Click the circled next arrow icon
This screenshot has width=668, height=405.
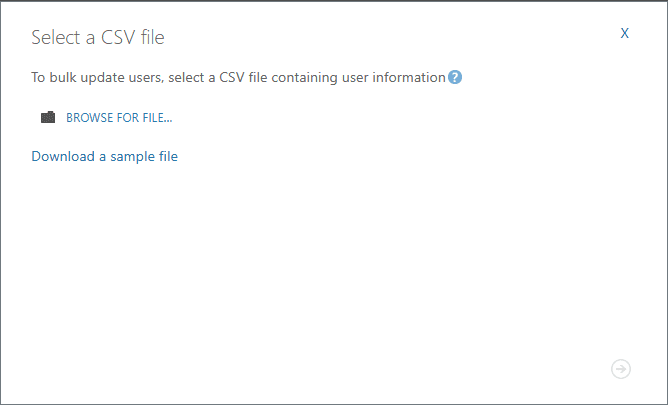(x=621, y=369)
